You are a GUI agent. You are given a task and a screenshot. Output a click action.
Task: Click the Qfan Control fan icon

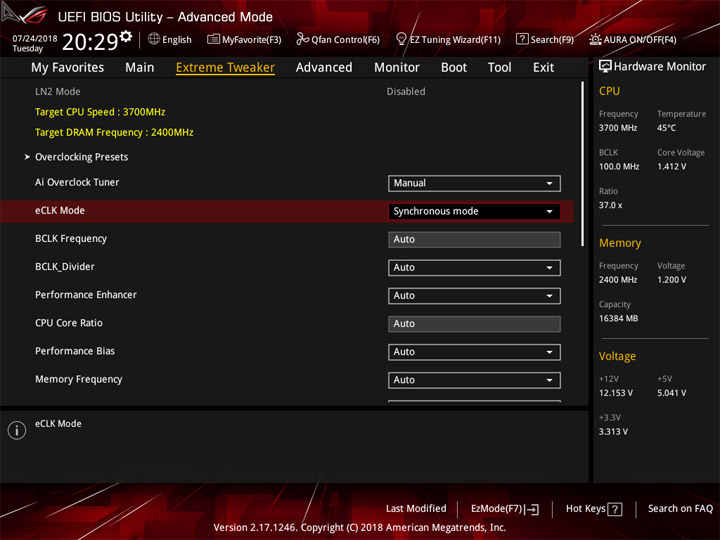[302, 39]
